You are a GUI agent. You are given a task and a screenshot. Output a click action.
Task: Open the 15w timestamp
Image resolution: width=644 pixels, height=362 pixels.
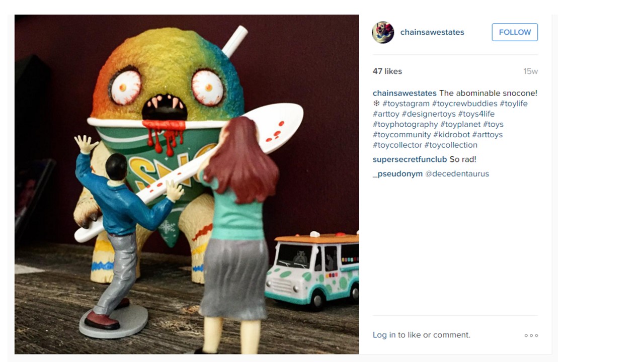tap(530, 71)
